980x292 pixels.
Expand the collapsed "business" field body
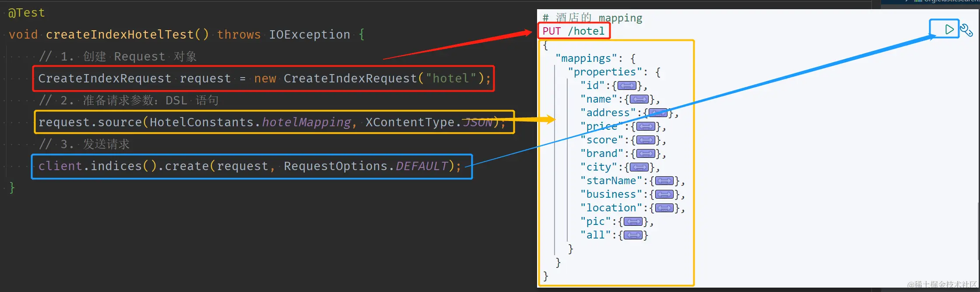pyautogui.click(x=664, y=194)
